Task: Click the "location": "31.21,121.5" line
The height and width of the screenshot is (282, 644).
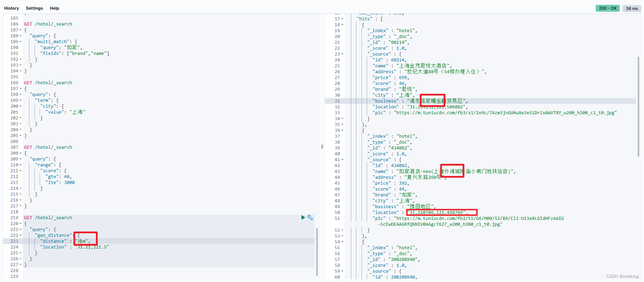Action: point(75,247)
